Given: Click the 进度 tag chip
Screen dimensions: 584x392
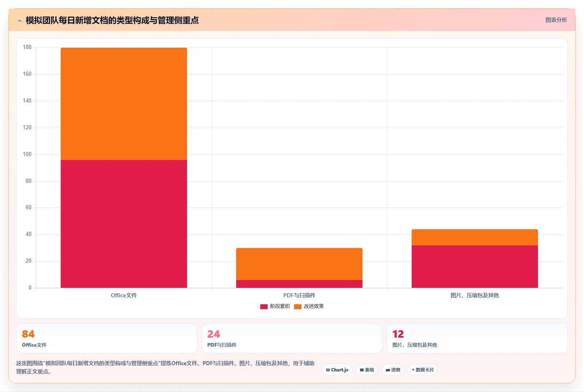Looking at the screenshot, I should 393,370.
